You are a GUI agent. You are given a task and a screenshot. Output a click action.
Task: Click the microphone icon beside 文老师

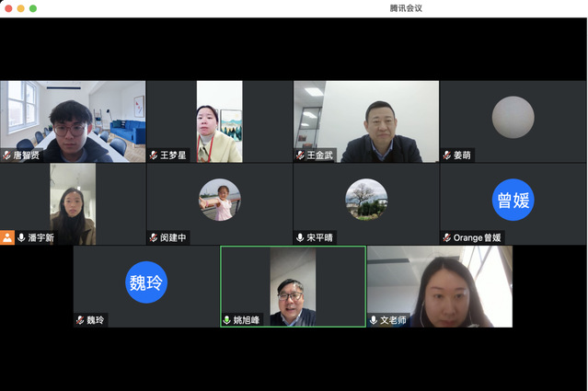pyautogui.click(x=374, y=320)
